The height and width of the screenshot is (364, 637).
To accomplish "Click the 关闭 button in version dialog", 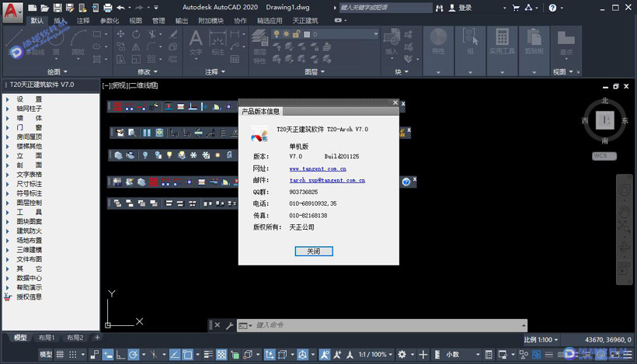I will tap(314, 251).
